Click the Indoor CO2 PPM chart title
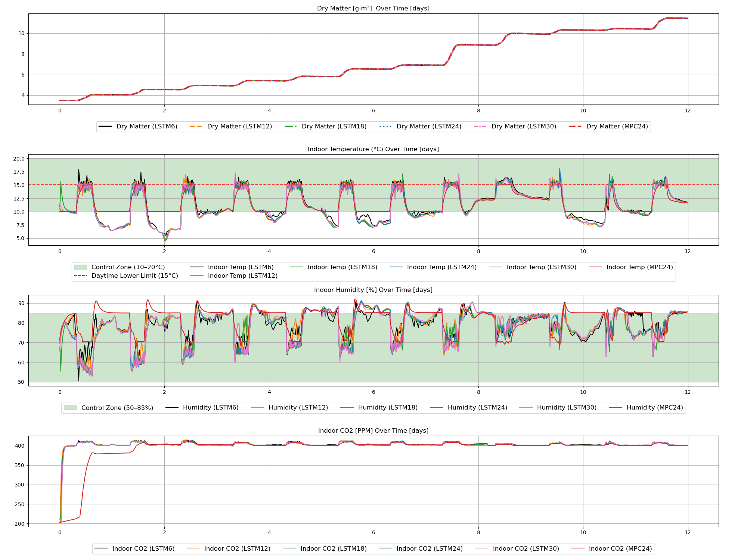Image resolution: width=747 pixels, height=560 pixels. [373, 431]
